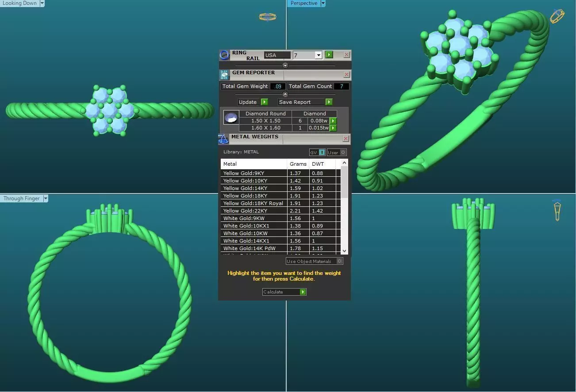Expand Ring Rail options with round down arrow
The height and width of the screenshot is (392, 576).
pyautogui.click(x=285, y=65)
